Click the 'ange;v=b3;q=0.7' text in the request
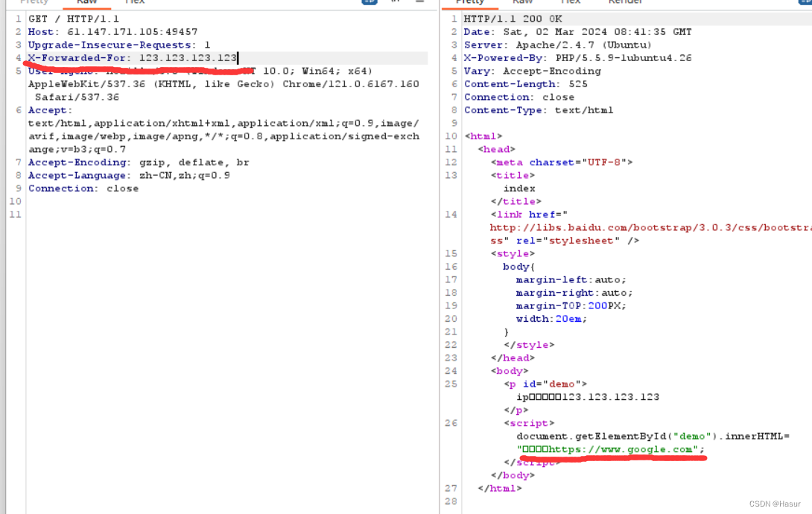Screen dimensions: 812x514 (77, 149)
